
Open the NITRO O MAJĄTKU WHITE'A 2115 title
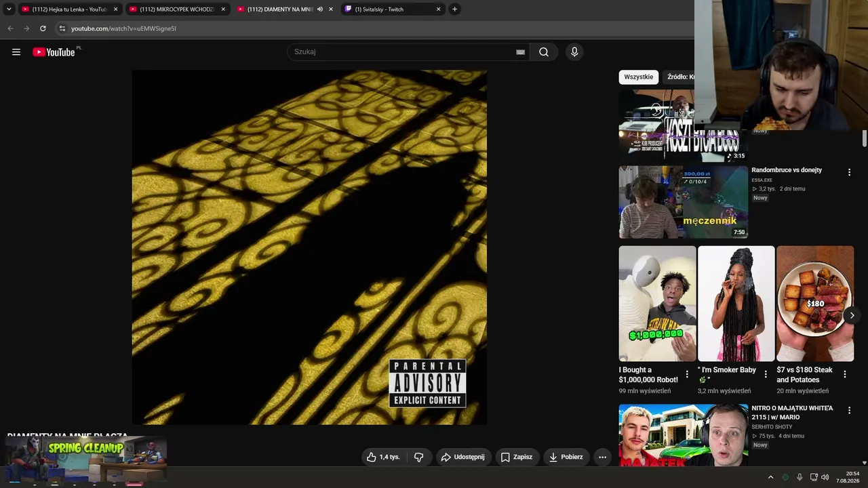[x=792, y=413]
